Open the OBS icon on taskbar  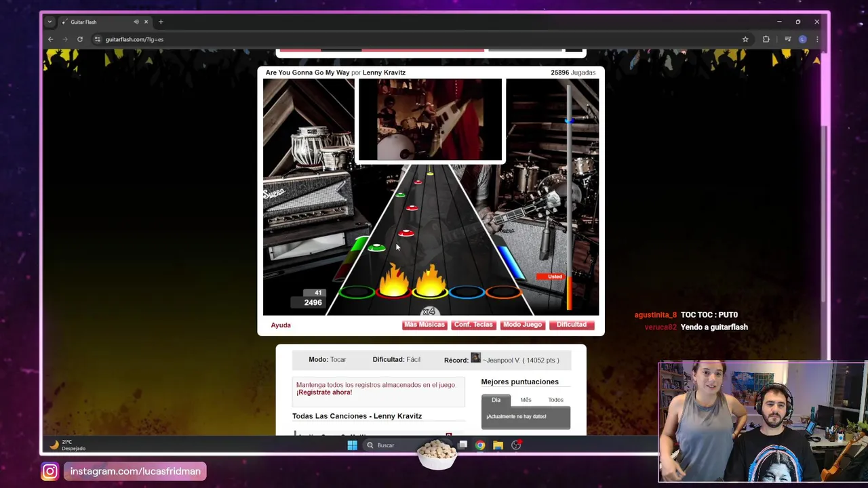[x=516, y=445]
